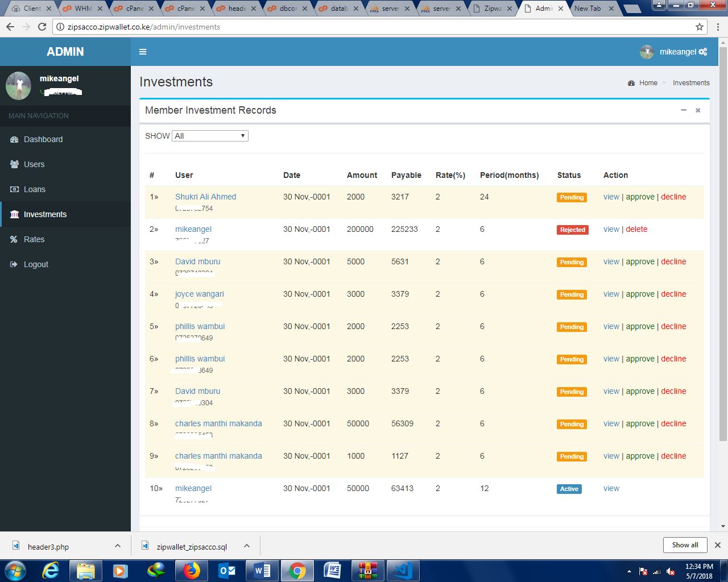Click the Logout arrow icon in sidebar
Viewport: 728px width, 582px height.
pos(14,264)
